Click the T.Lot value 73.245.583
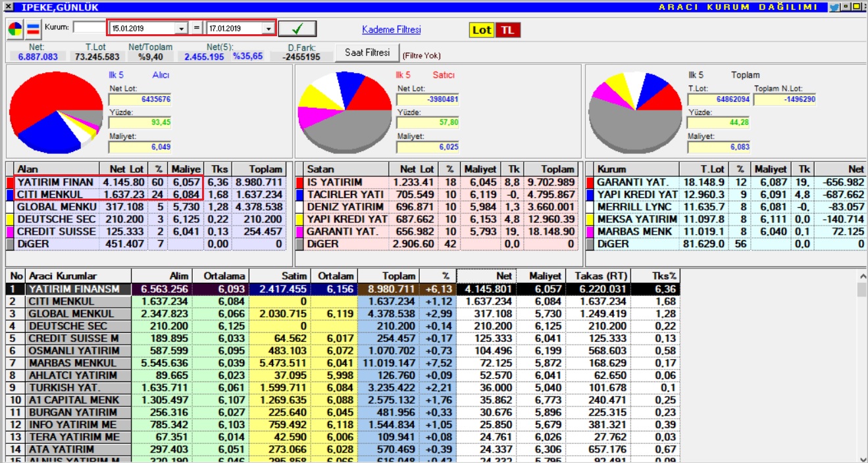This screenshot has width=868, height=463. pos(97,57)
